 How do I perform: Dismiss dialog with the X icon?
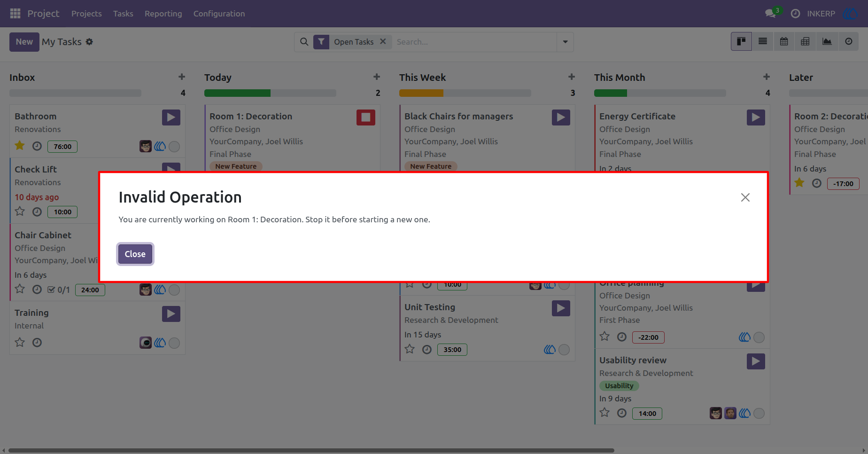click(x=745, y=197)
